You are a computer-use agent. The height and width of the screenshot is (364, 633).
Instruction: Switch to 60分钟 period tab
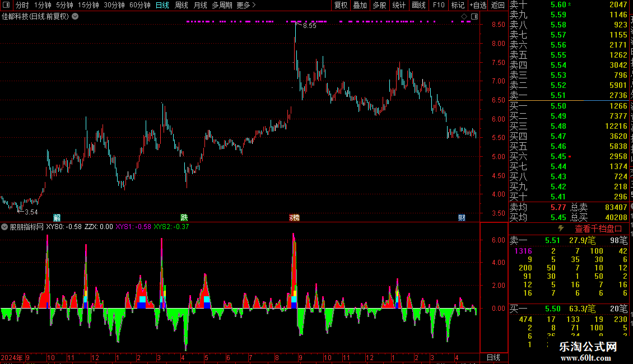(x=140, y=5)
